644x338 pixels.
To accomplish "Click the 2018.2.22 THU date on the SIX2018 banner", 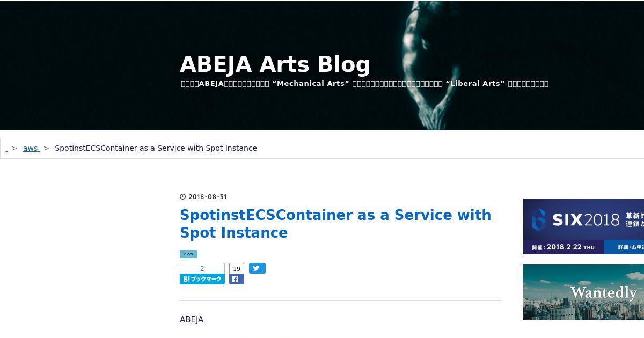I will (x=572, y=247).
